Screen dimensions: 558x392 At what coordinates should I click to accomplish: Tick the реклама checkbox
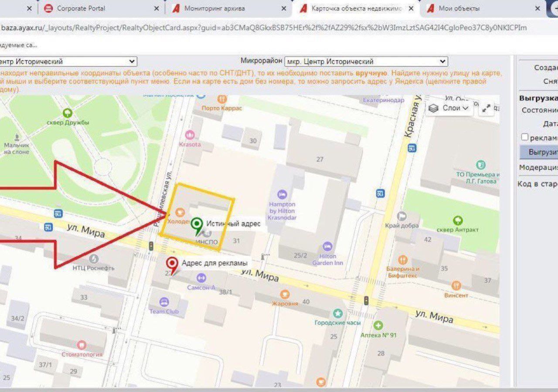[525, 137]
